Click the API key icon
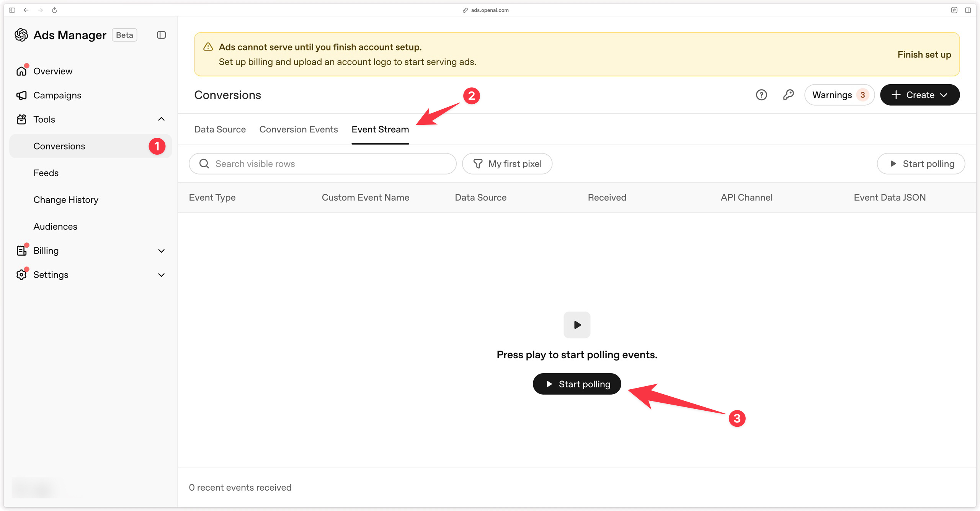980x511 pixels. [x=788, y=95]
